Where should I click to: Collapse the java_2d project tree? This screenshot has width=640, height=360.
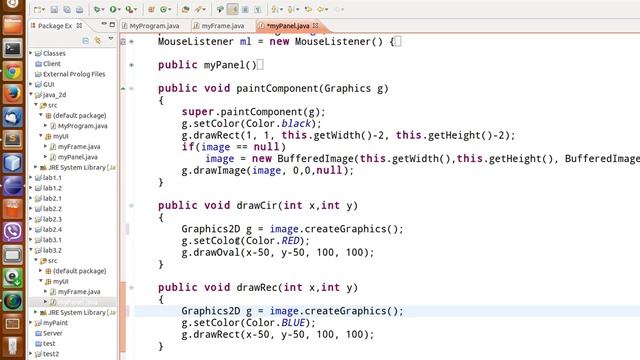(x=31, y=94)
